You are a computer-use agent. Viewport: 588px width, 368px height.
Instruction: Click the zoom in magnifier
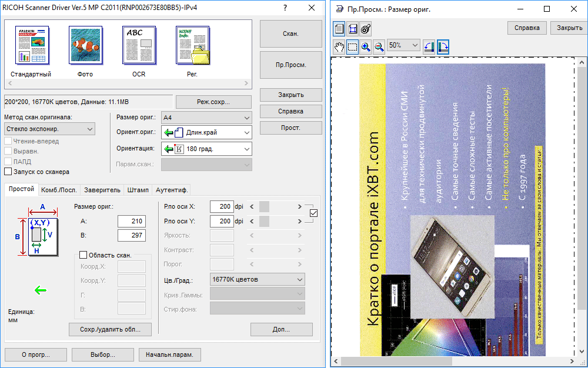click(366, 47)
